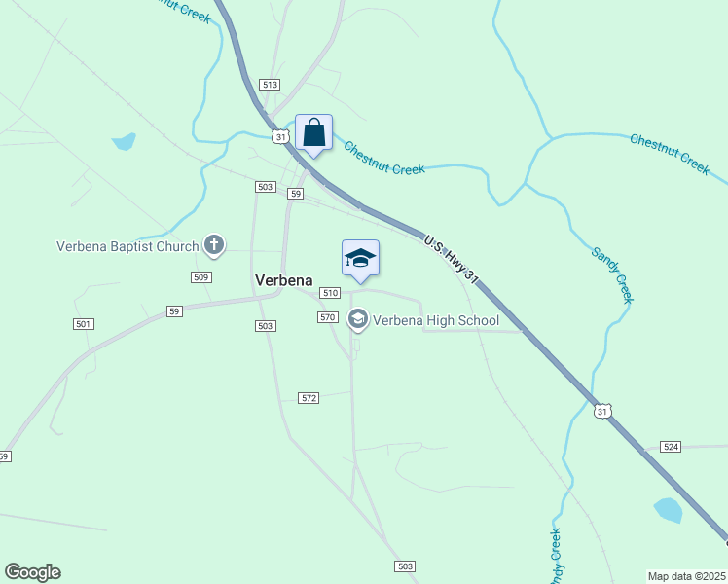This screenshot has height=584, width=728.
Task: Click the shopping bag map marker
Action: (x=313, y=135)
